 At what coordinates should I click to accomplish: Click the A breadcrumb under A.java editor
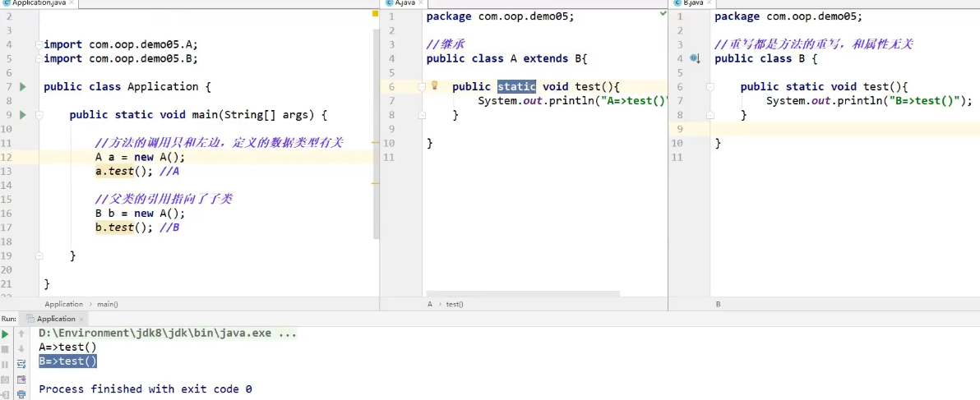click(430, 304)
